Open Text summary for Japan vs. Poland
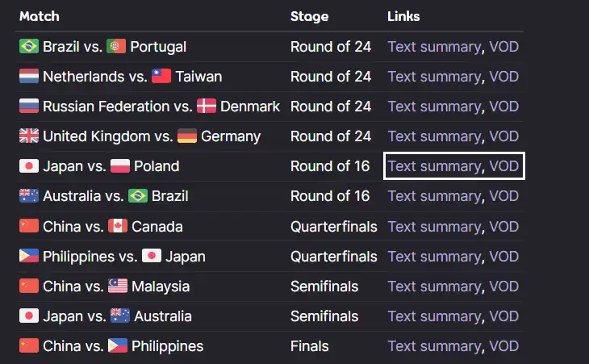Screen dimensions: 589x364 434,166
